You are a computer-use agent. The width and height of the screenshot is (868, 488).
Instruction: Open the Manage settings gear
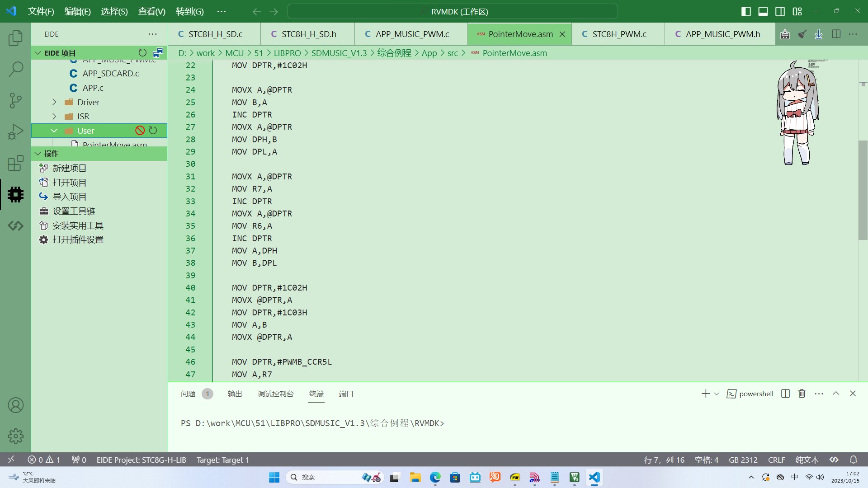[15, 436]
